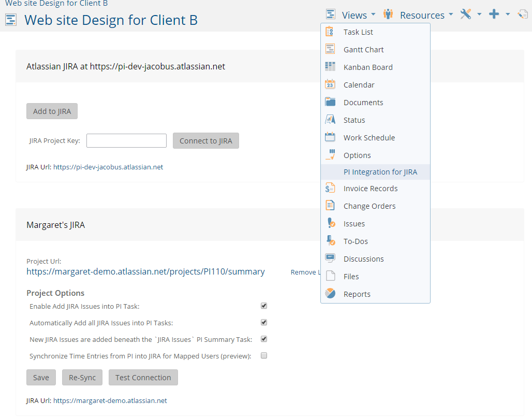Screen dimensions: 532x417
Task: Click the plus add icon
Action: tap(494, 15)
